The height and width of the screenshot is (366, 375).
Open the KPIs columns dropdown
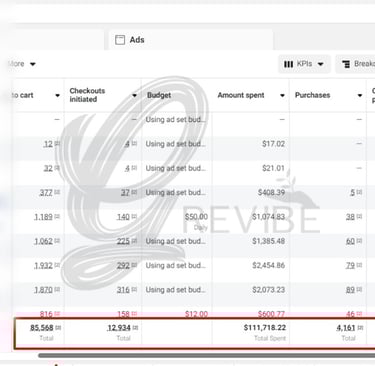pyautogui.click(x=304, y=64)
